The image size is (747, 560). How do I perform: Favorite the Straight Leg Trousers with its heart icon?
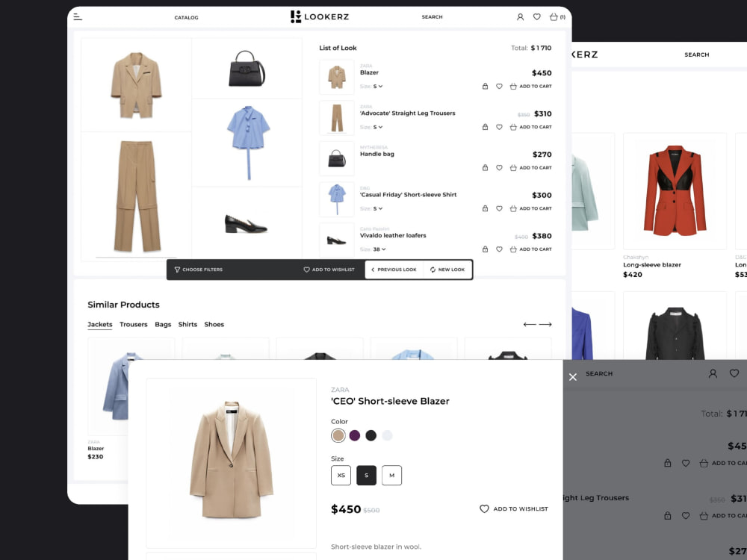coord(499,127)
